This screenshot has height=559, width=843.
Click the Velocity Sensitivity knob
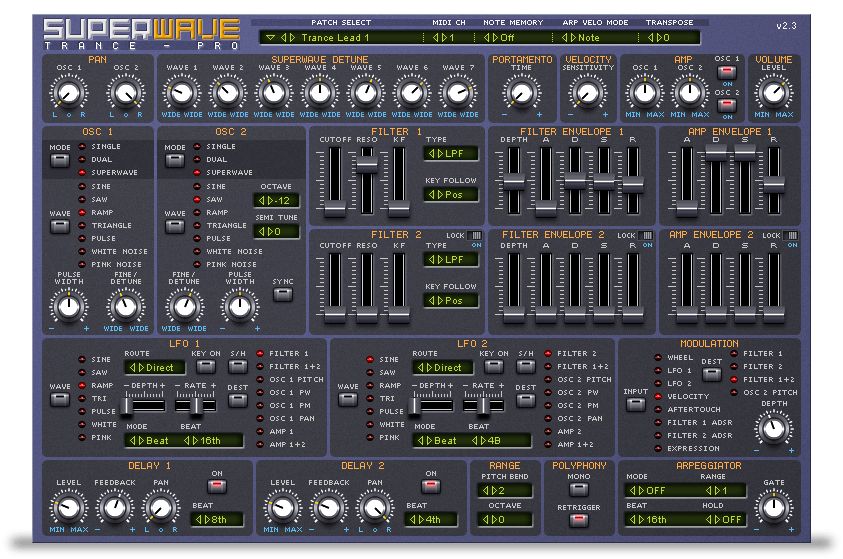[x=588, y=94]
